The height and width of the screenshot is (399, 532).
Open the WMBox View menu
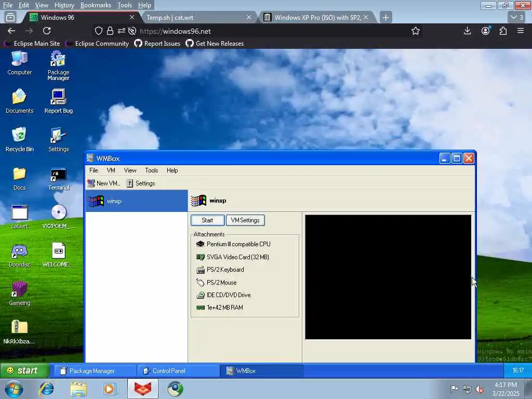[130, 170]
